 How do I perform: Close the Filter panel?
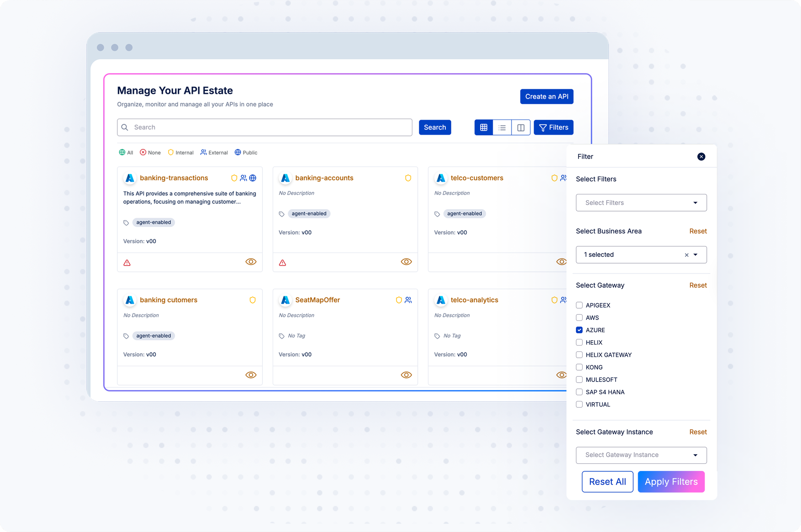pos(701,157)
